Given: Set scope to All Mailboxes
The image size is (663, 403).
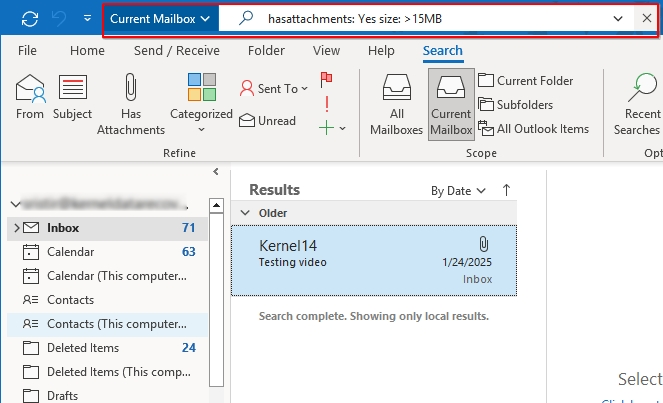Looking at the screenshot, I should click(x=396, y=104).
